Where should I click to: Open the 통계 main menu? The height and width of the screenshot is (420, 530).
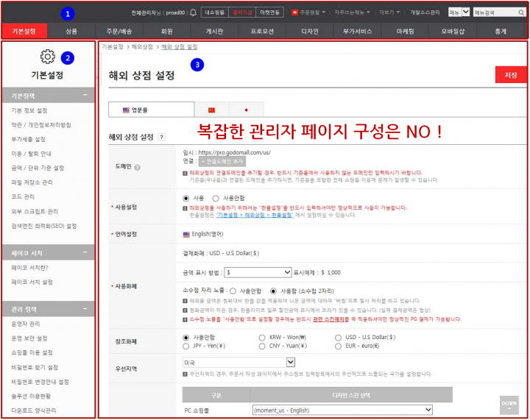(501, 32)
